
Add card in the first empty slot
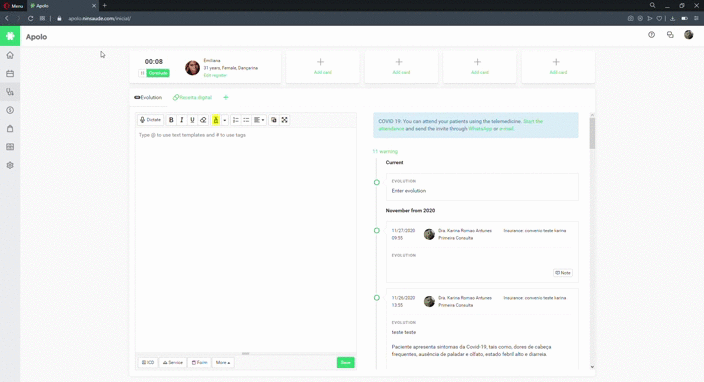pos(322,66)
